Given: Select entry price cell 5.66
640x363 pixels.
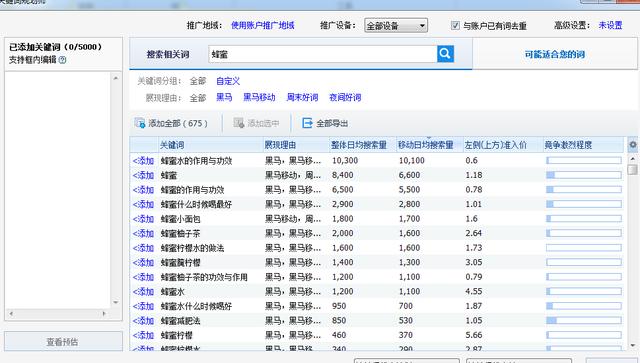Looking at the screenshot, I should (x=474, y=335).
